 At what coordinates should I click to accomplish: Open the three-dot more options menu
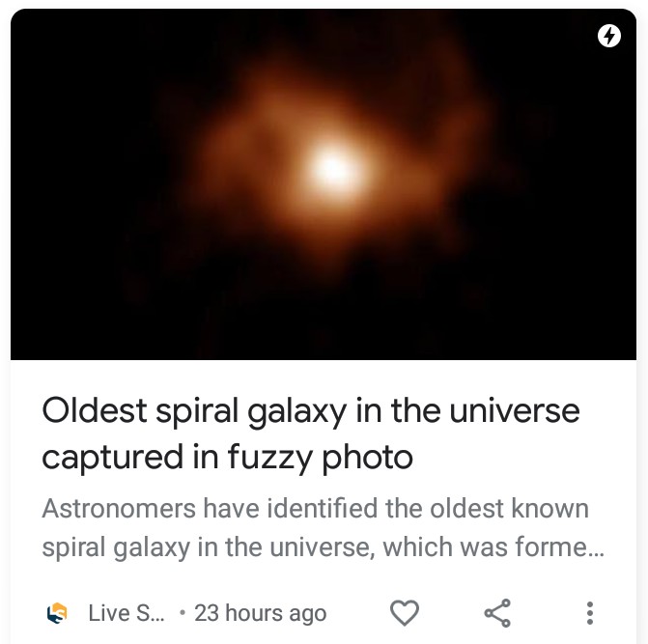(x=590, y=613)
